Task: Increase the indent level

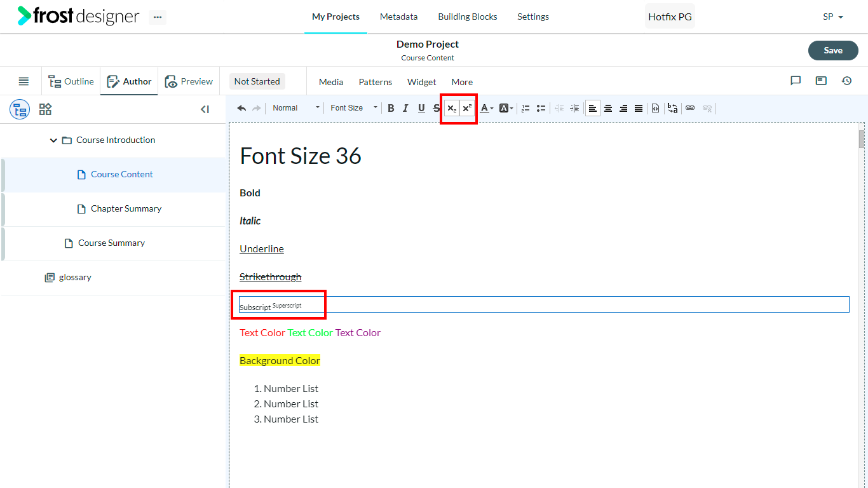Action: click(574, 108)
